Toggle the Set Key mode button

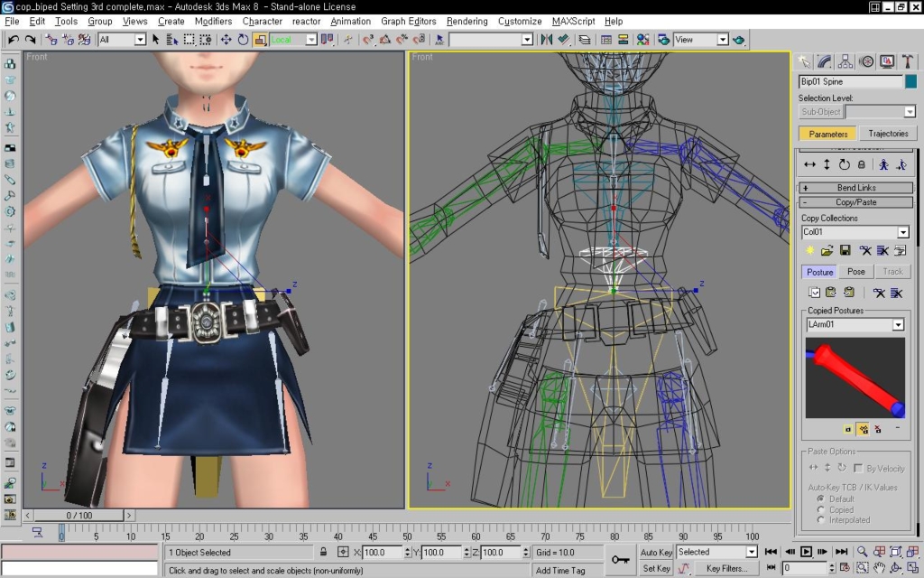point(656,568)
